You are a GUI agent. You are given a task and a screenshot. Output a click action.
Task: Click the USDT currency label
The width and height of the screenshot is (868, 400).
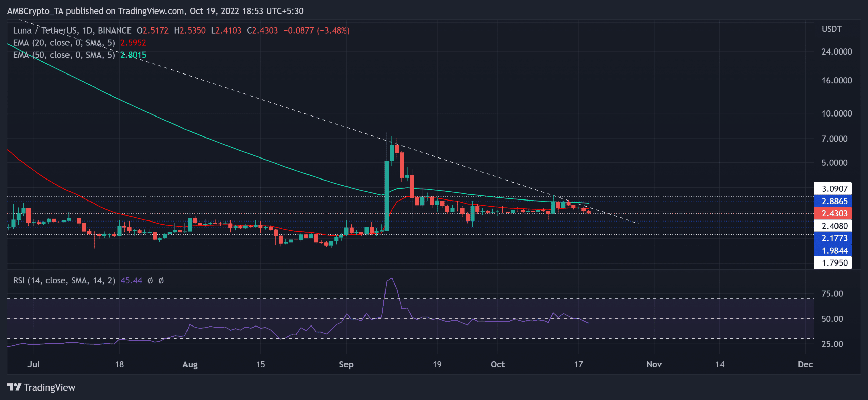click(831, 29)
